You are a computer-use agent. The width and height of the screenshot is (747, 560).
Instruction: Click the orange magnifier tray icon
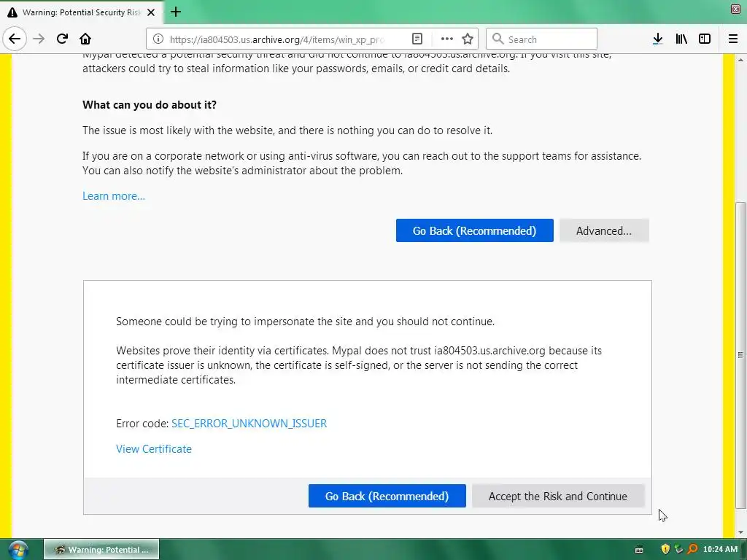point(692,549)
